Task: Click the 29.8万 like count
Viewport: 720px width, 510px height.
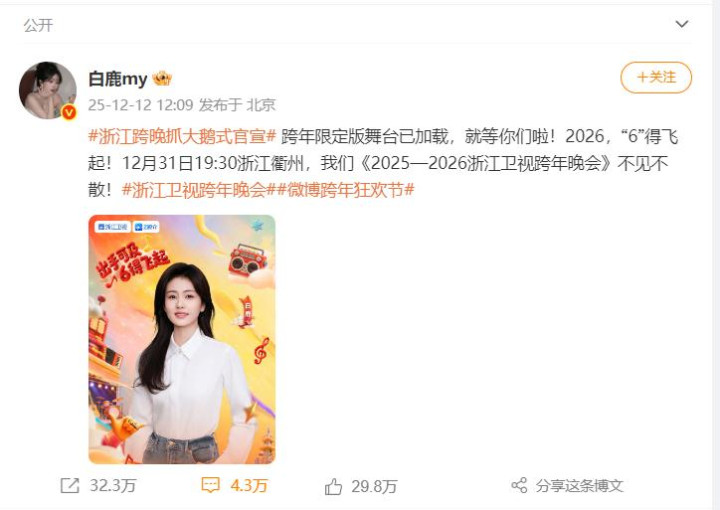Action: click(x=374, y=487)
